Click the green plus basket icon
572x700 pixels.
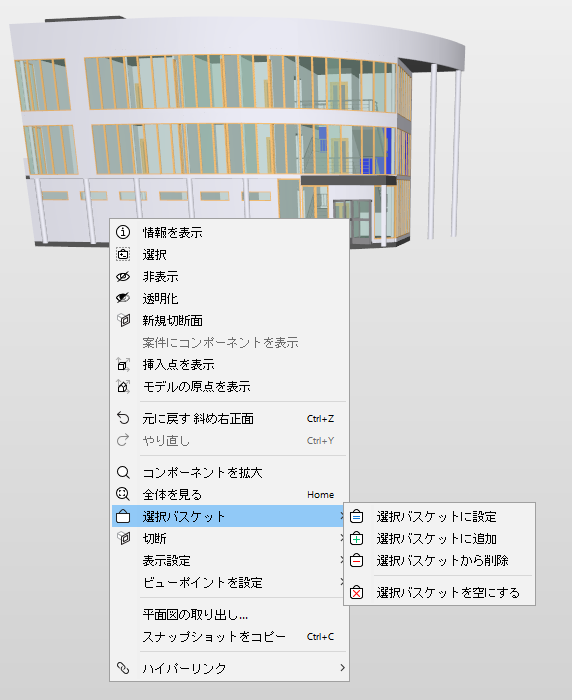tap(356, 538)
